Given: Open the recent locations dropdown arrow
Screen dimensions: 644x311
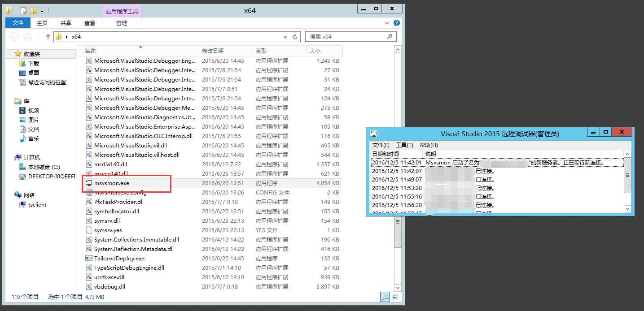Looking at the screenshot, I should tap(38, 37).
